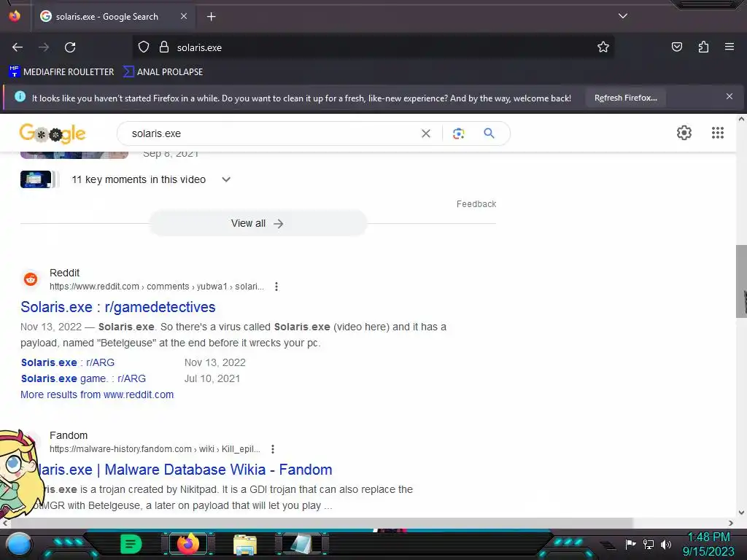Open the Firefox hamburger menu

click(729, 47)
